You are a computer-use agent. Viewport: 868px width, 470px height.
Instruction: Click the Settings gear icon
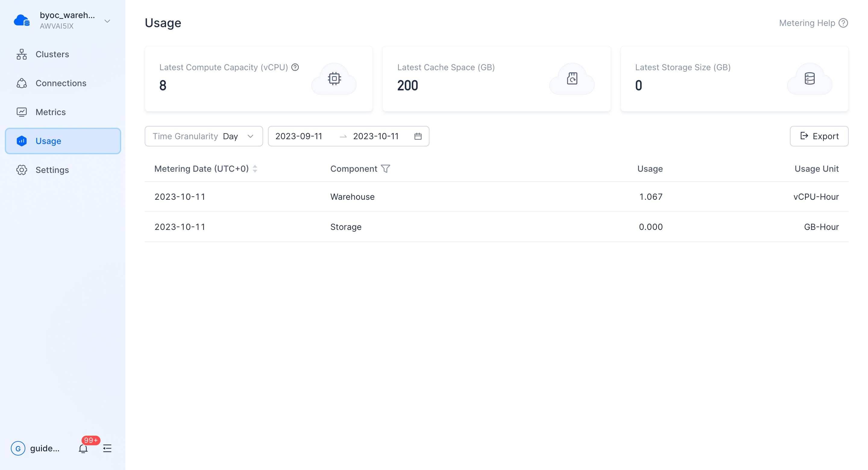tap(22, 170)
